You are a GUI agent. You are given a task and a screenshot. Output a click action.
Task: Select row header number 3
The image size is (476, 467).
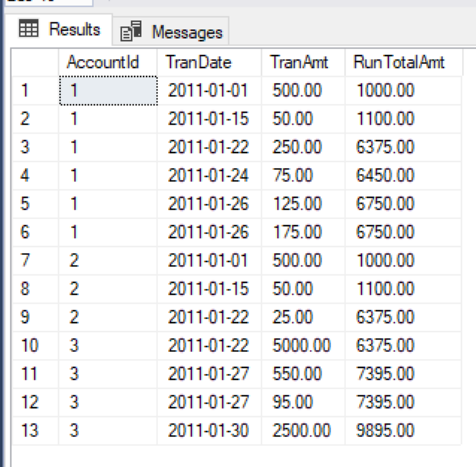click(x=35, y=148)
